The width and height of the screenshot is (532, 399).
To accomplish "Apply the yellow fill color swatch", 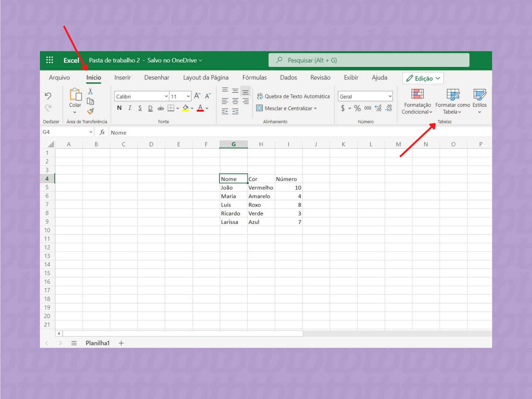I will (x=185, y=108).
